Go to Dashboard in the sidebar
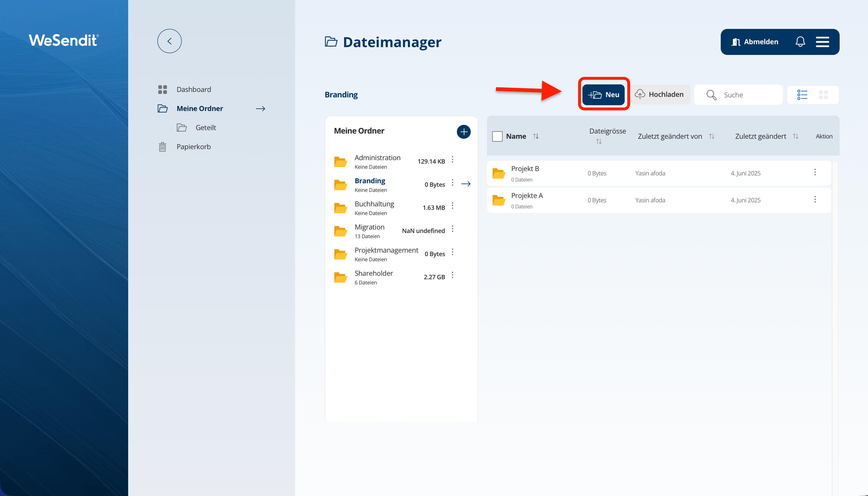 point(193,89)
